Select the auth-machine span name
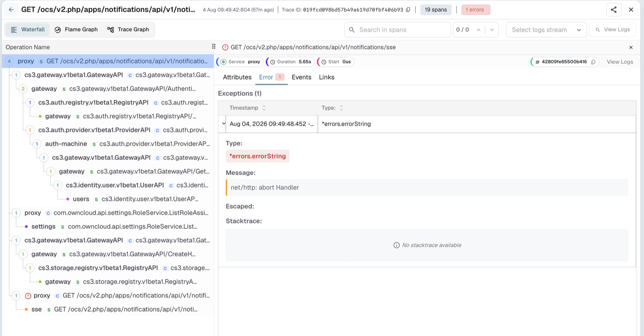The image size is (644, 336). (66, 144)
